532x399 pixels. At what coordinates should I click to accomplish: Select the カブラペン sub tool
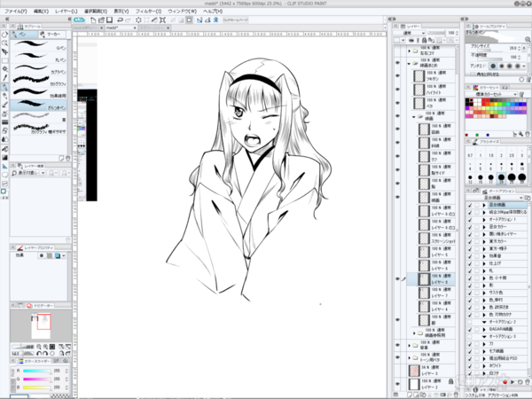[39, 69]
